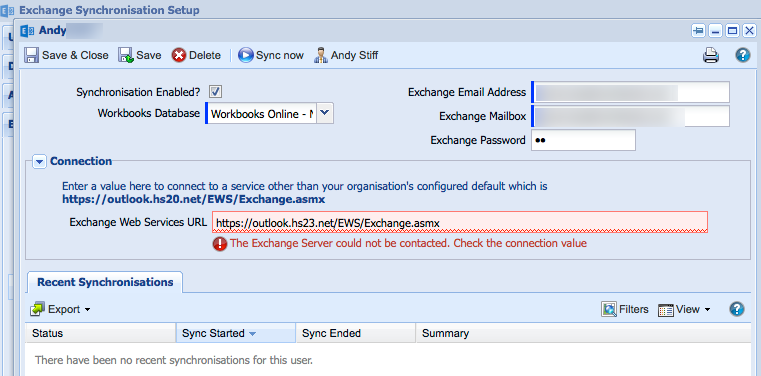The width and height of the screenshot is (761, 376).
Task: Click Exchange Password field
Action: [583, 140]
